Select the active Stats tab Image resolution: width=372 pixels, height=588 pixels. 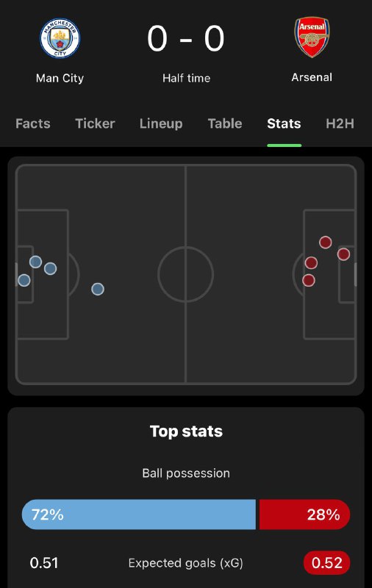tap(284, 123)
